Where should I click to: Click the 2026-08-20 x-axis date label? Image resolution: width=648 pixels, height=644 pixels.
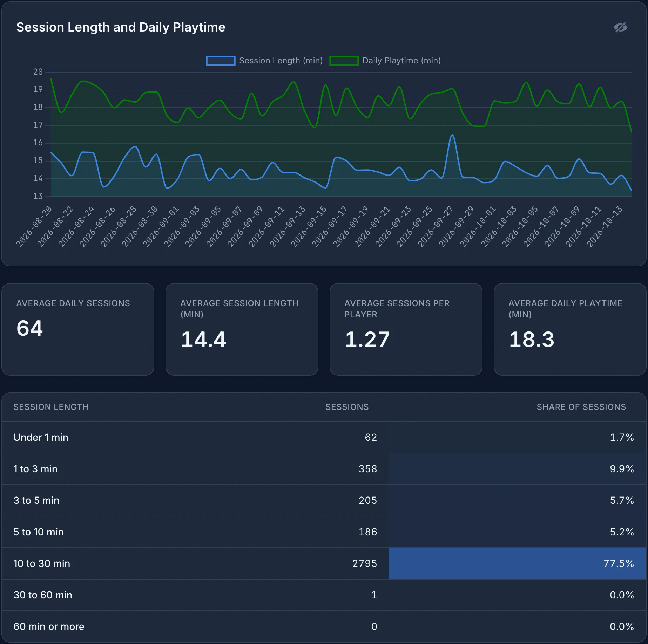tap(34, 227)
